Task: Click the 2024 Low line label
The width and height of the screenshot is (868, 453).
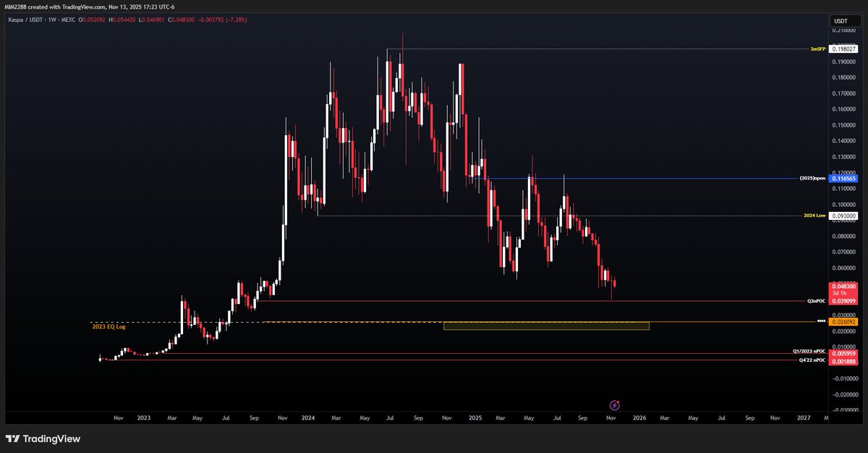Action: coord(815,216)
